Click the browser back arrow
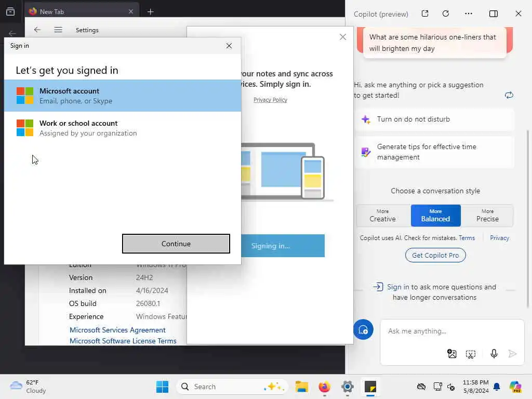The height and width of the screenshot is (399, 532). (12, 33)
